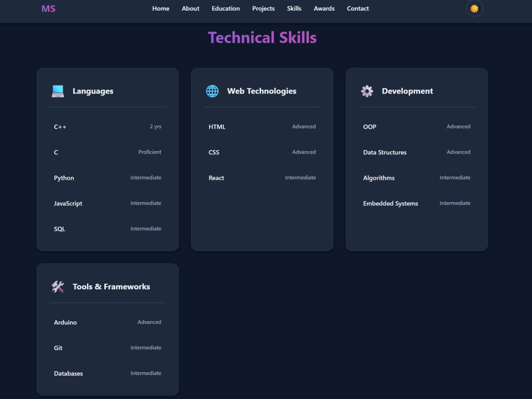The width and height of the screenshot is (532, 399).
Task: Click the Proficient level label
Action: click(149, 152)
